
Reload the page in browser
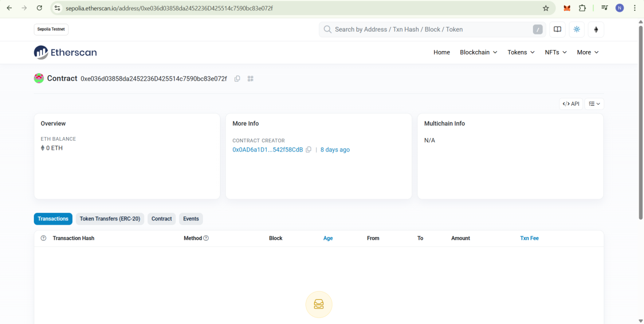pyautogui.click(x=39, y=8)
